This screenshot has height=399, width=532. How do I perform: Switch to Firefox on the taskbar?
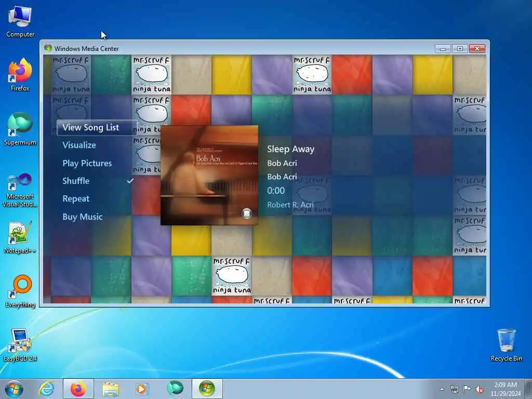pyautogui.click(x=78, y=389)
